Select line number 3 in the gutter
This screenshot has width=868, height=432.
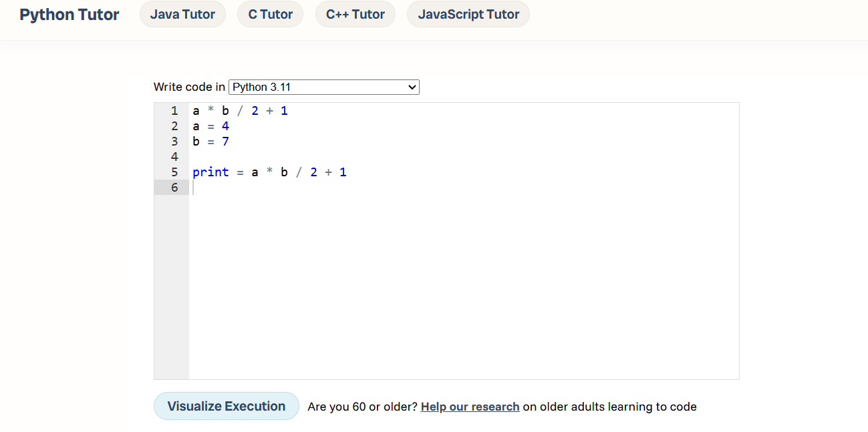[x=174, y=142]
